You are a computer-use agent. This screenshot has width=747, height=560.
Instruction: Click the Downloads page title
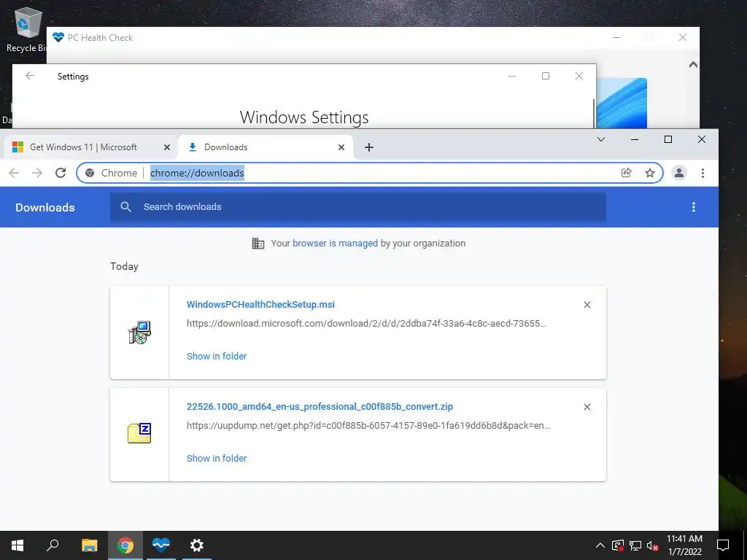point(44,207)
